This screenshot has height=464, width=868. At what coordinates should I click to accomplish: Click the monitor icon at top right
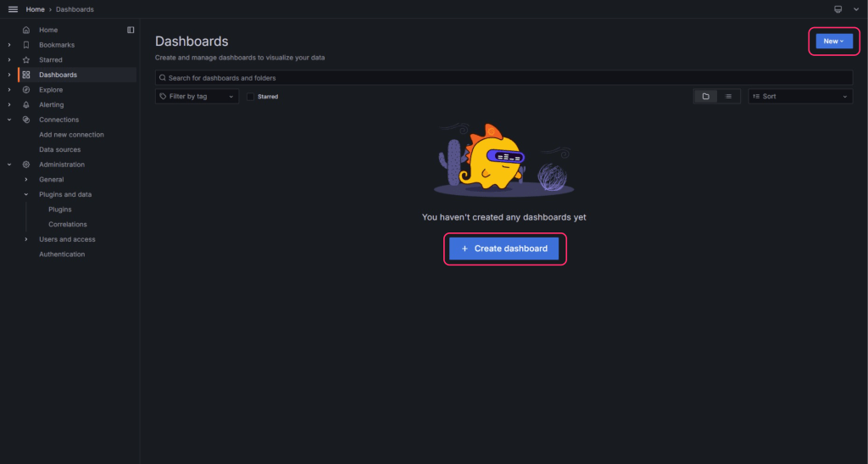coord(838,9)
